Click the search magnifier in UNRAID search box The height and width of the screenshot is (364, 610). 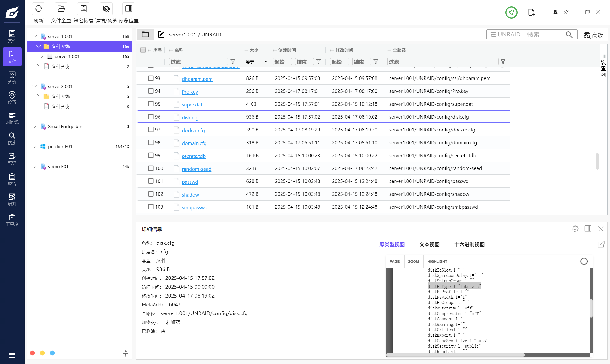tap(569, 35)
